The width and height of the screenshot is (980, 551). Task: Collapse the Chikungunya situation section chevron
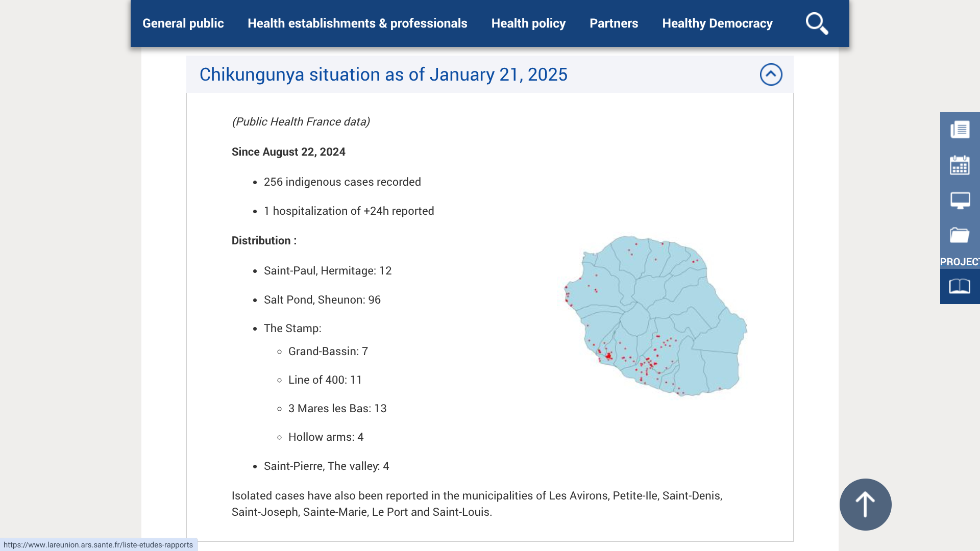tap(771, 74)
